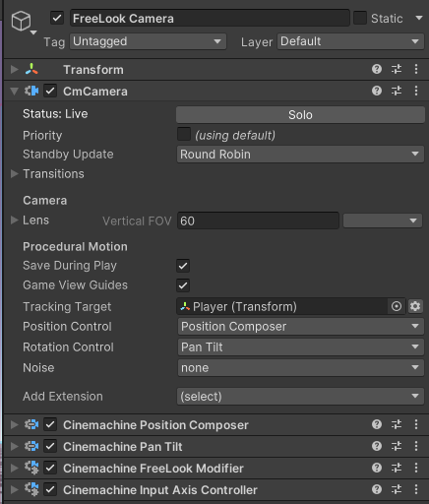Click the Cinemachine FreeLook Modifier component icon
The image size is (429, 504).
click(31, 468)
